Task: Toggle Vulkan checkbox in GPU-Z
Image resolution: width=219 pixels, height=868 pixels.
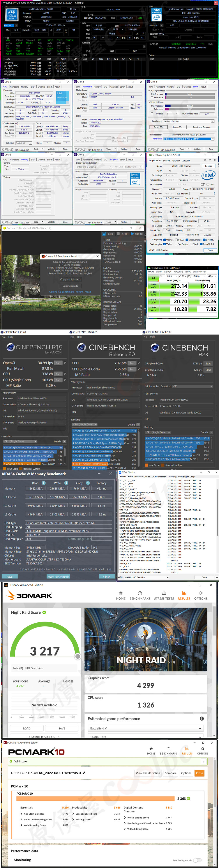Action: click(164, 244)
